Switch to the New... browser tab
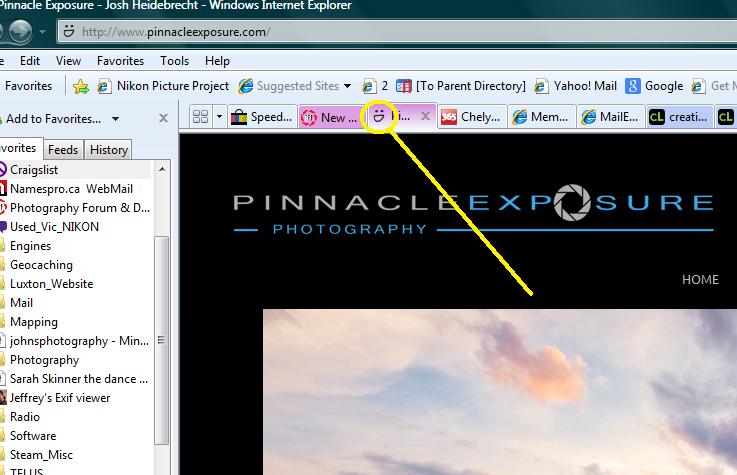This screenshot has height=475, width=737. point(330,117)
